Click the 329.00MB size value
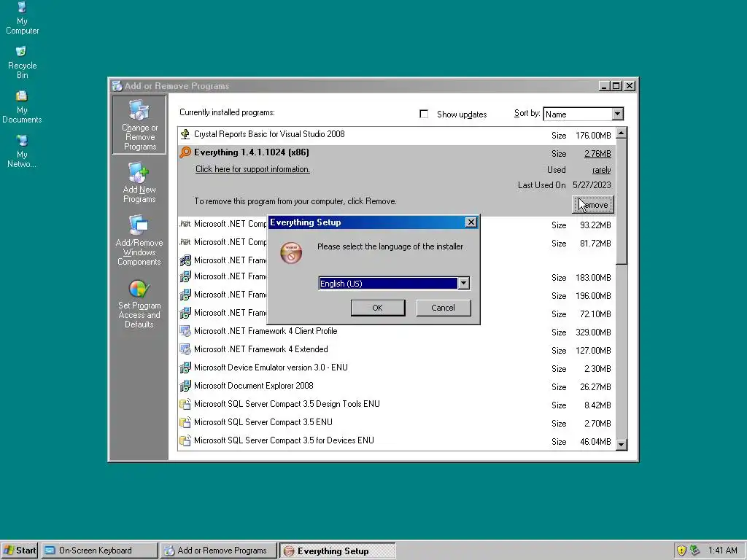 593,332
